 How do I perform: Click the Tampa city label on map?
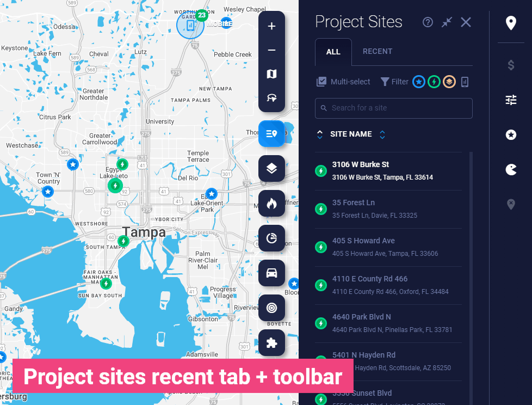(x=144, y=232)
